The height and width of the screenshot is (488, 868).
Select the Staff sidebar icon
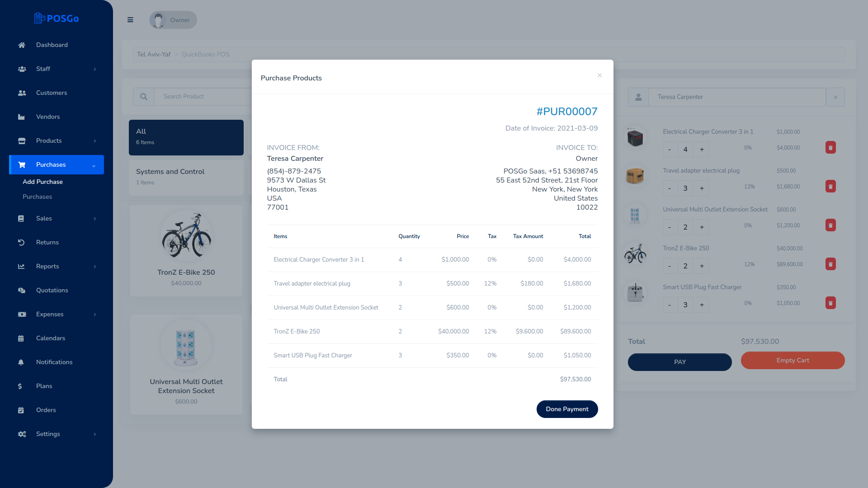click(x=22, y=69)
